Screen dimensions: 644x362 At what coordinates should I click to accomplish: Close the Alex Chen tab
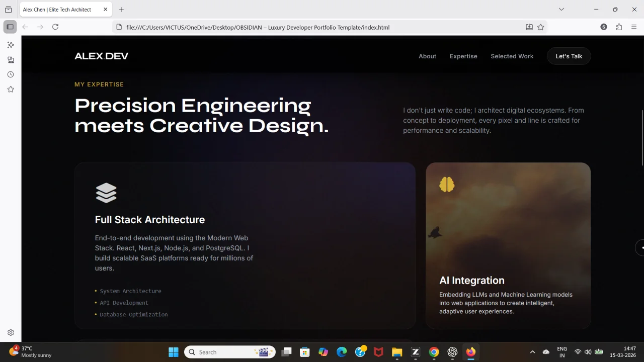(x=106, y=9)
